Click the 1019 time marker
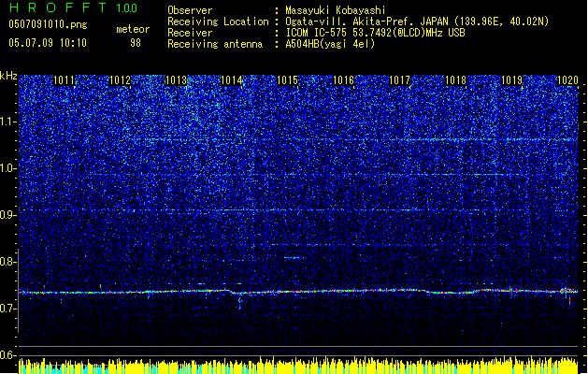This screenshot has height=374, width=588. tap(512, 80)
